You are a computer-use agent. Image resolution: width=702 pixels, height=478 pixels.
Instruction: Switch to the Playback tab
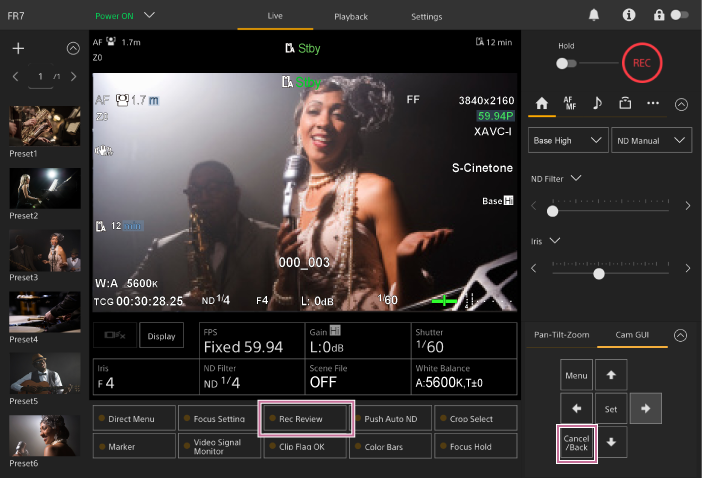[350, 17]
